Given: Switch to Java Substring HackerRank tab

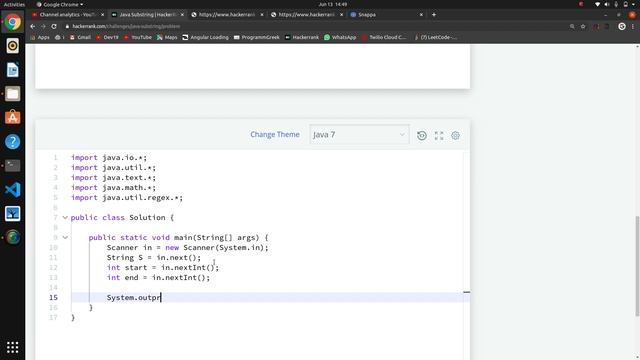Looking at the screenshot, I should click(x=147, y=15).
